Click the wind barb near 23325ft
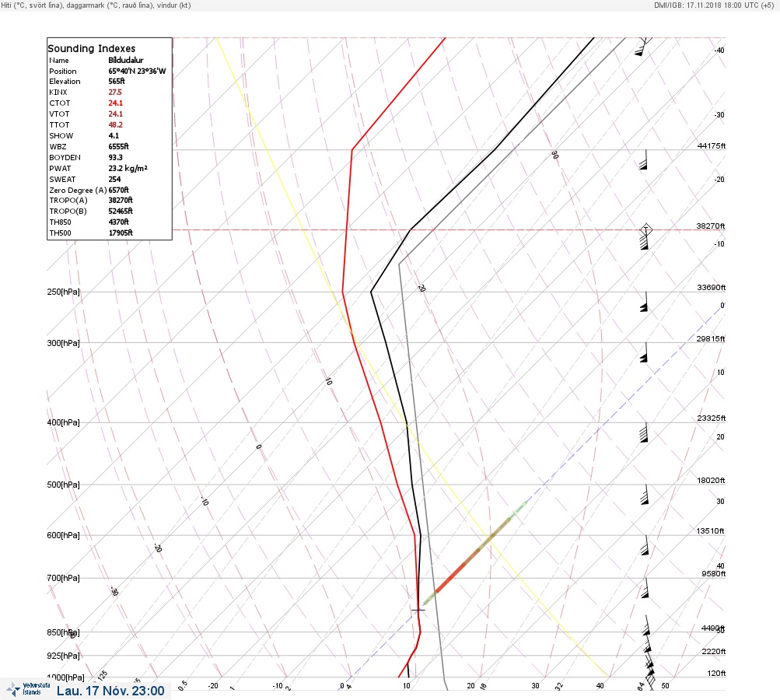The height and width of the screenshot is (700, 780). (644, 433)
